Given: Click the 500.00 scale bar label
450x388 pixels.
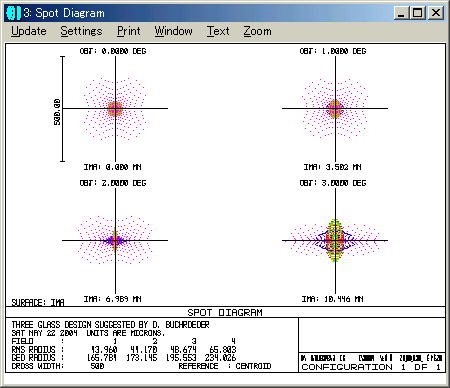Looking at the screenshot, I should pyautogui.click(x=57, y=112).
